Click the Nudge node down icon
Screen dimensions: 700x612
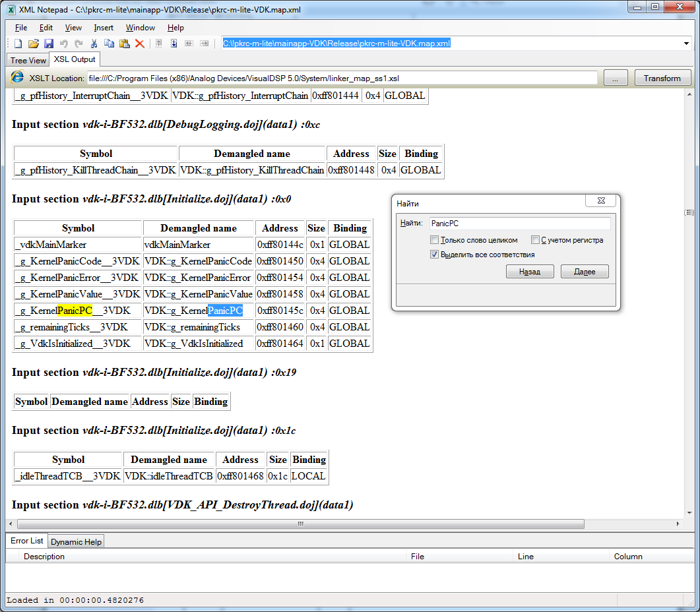(x=174, y=44)
